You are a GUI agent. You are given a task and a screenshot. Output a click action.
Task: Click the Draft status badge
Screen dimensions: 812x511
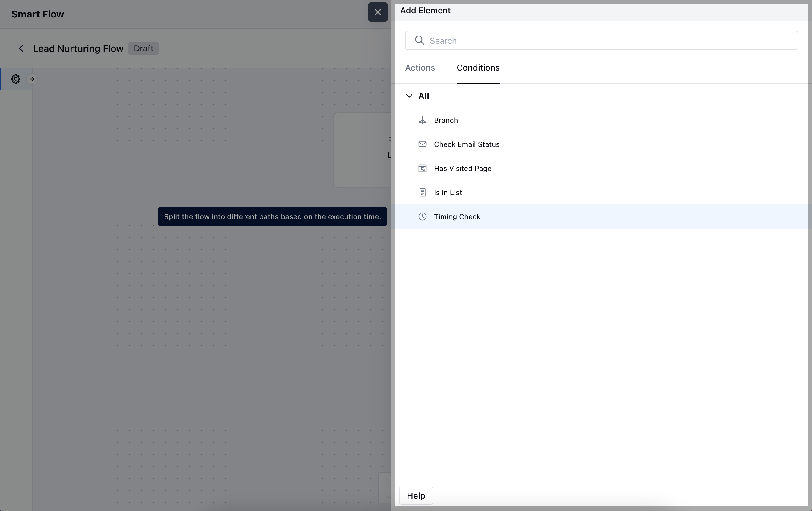[143, 48]
